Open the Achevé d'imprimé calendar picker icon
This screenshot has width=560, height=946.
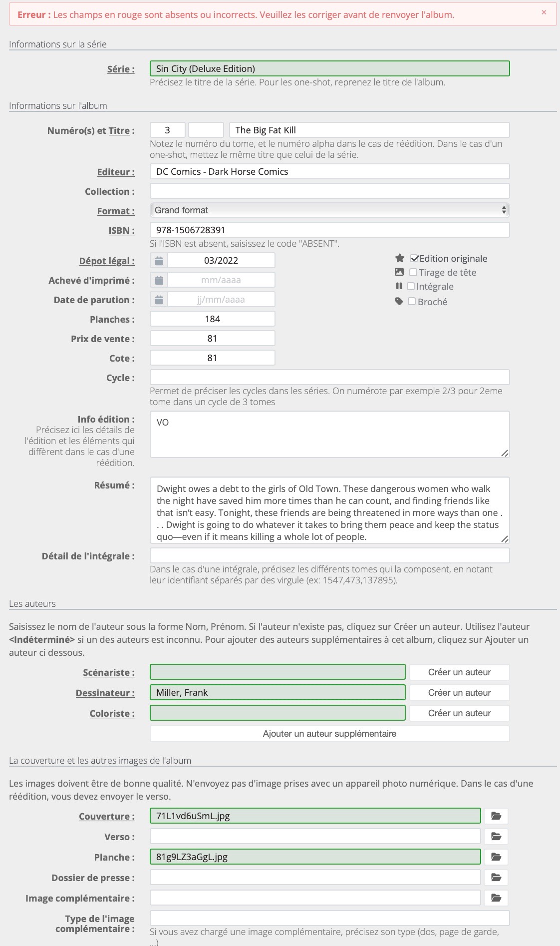point(159,280)
